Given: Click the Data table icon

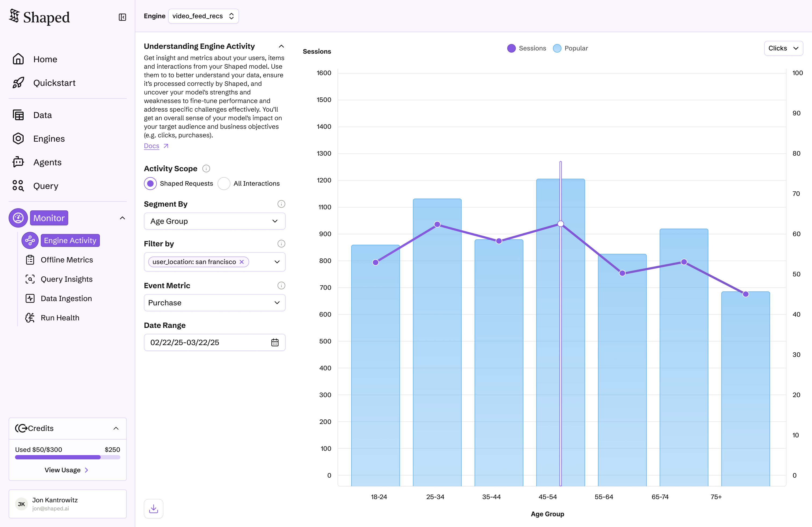Looking at the screenshot, I should [x=19, y=115].
